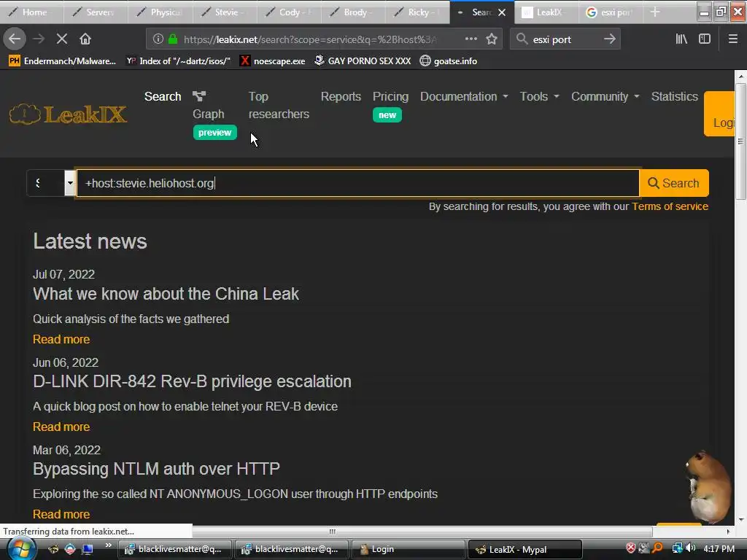Viewport: 747px width, 560px height.
Task: Switch to the Home tab
Action: [32, 12]
